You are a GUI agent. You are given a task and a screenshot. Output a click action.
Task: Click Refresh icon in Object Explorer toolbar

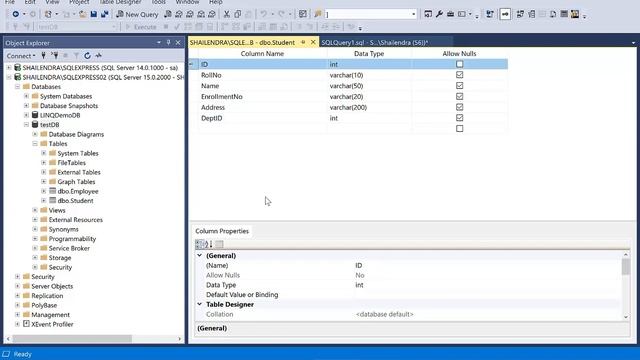coord(87,56)
